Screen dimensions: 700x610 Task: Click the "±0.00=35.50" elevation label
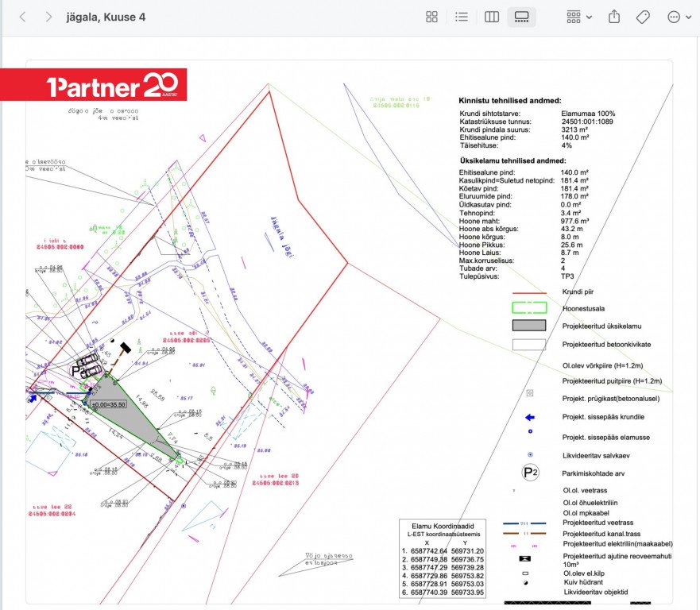[109, 404]
